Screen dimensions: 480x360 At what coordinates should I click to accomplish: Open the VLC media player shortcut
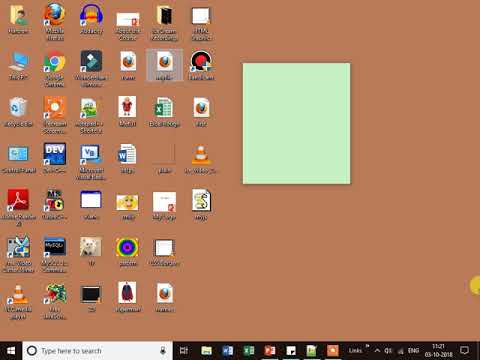[18, 302]
